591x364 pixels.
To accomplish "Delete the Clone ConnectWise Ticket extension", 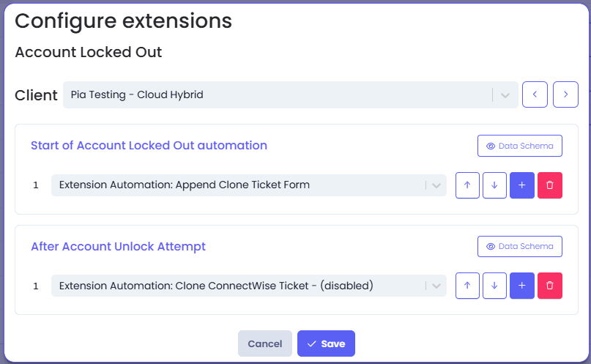I will pyautogui.click(x=549, y=286).
